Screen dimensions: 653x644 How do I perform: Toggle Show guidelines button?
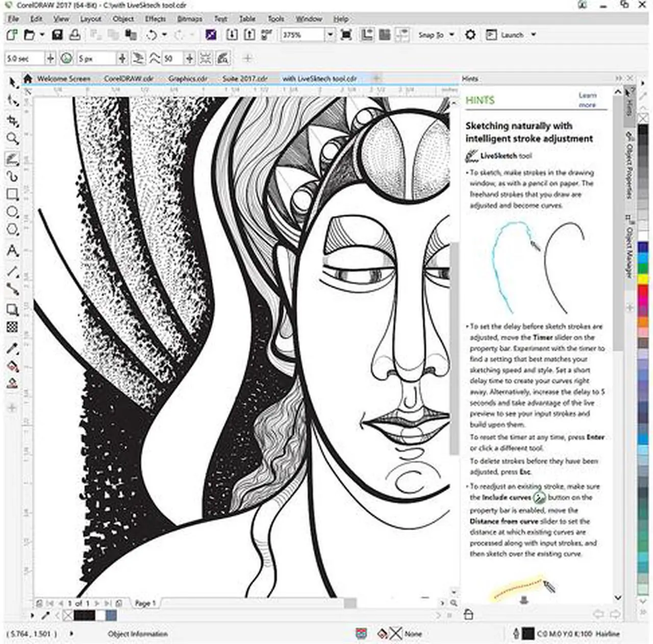[x=402, y=35]
